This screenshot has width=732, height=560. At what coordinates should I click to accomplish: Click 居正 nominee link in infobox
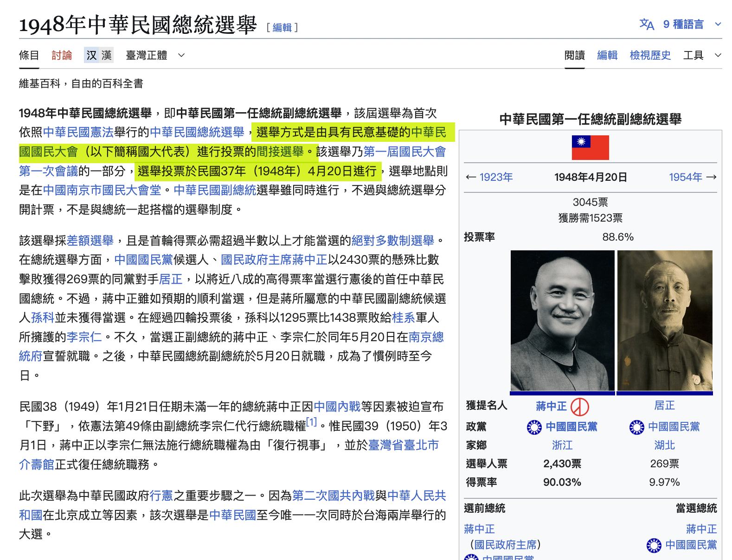click(x=664, y=406)
